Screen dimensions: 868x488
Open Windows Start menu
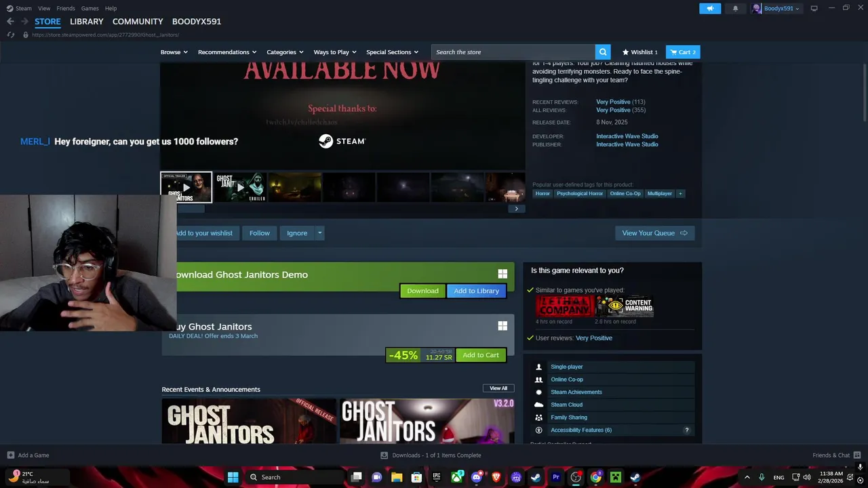point(233,477)
